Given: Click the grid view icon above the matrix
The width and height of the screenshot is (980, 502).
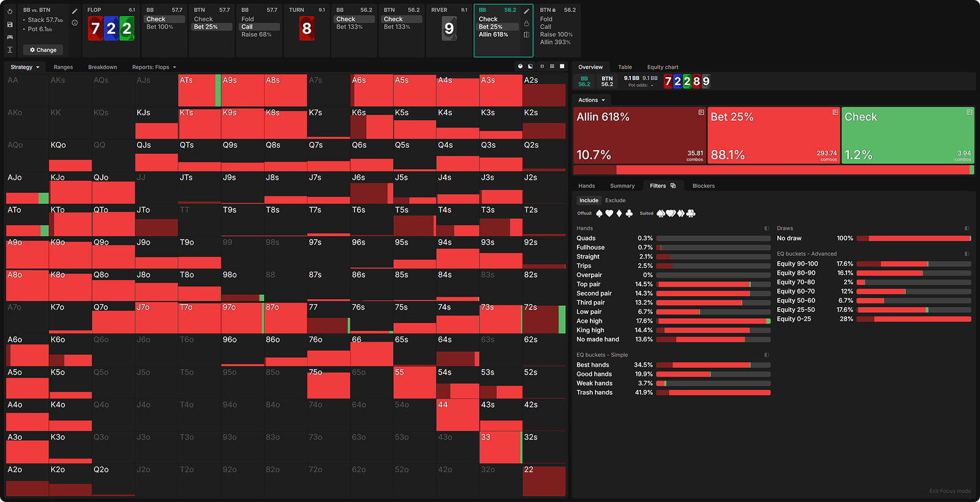Looking at the screenshot, I should pyautogui.click(x=552, y=66).
